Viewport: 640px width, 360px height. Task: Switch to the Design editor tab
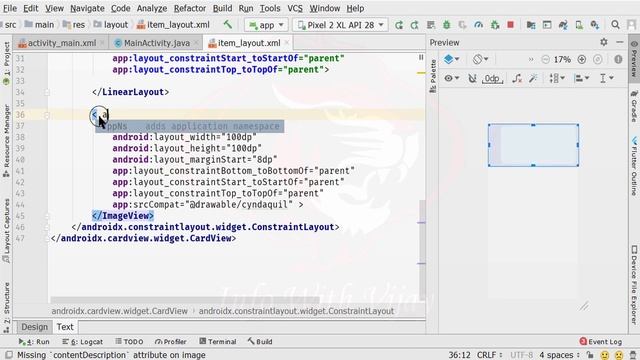(x=34, y=327)
